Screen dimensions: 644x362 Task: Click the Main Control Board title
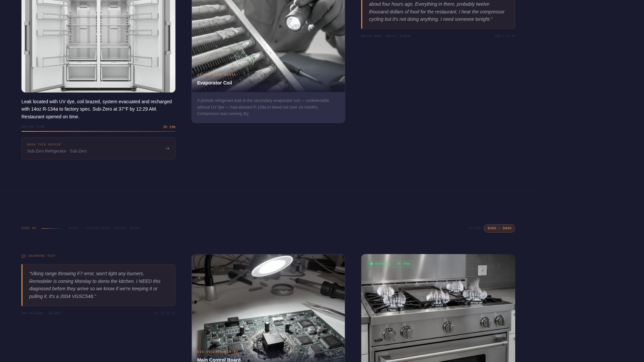pos(219,360)
